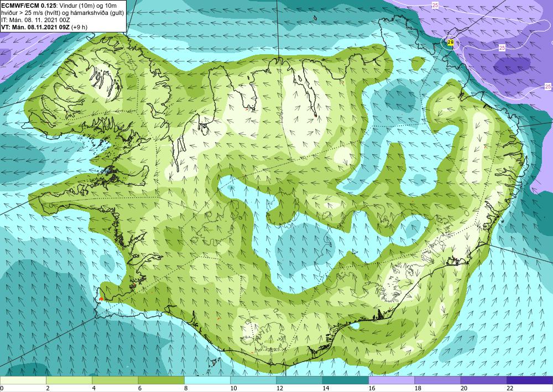
Task: Select the 14–16 m/s dark teal legend swatch
Action: (x=346, y=380)
